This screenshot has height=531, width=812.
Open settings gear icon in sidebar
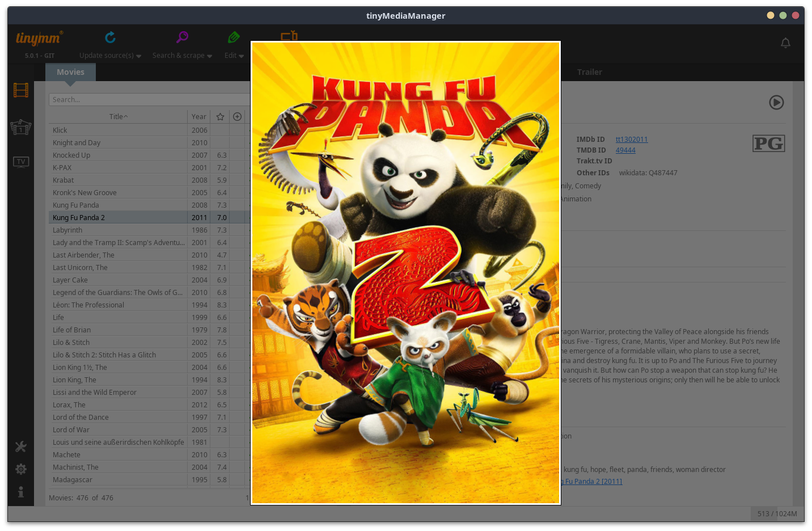click(x=21, y=469)
